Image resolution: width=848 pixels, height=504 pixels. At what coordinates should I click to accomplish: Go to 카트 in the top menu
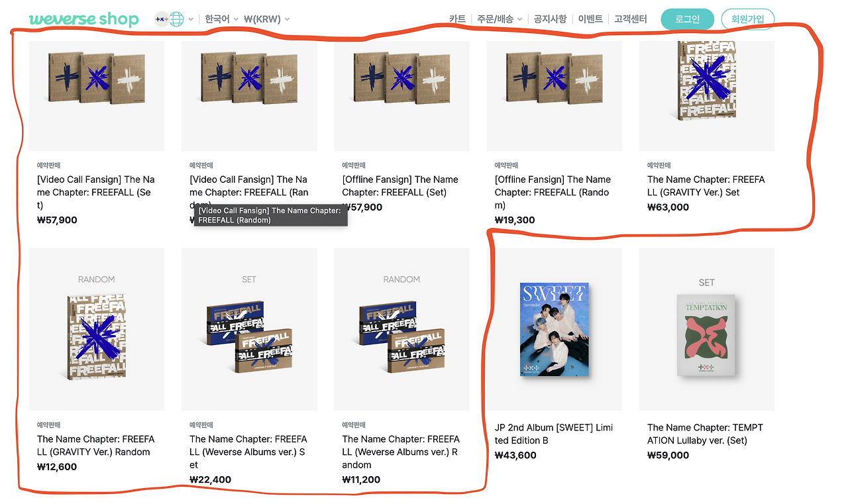(x=457, y=19)
